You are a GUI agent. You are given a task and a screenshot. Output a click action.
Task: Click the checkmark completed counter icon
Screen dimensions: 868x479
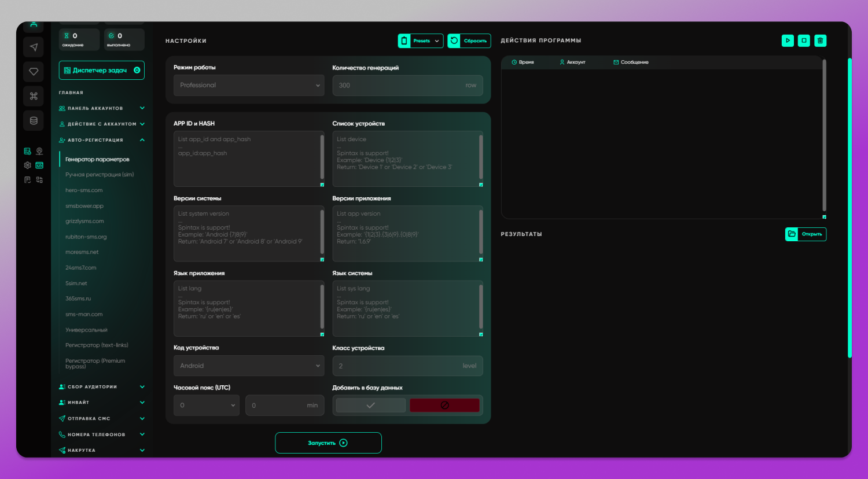click(111, 36)
